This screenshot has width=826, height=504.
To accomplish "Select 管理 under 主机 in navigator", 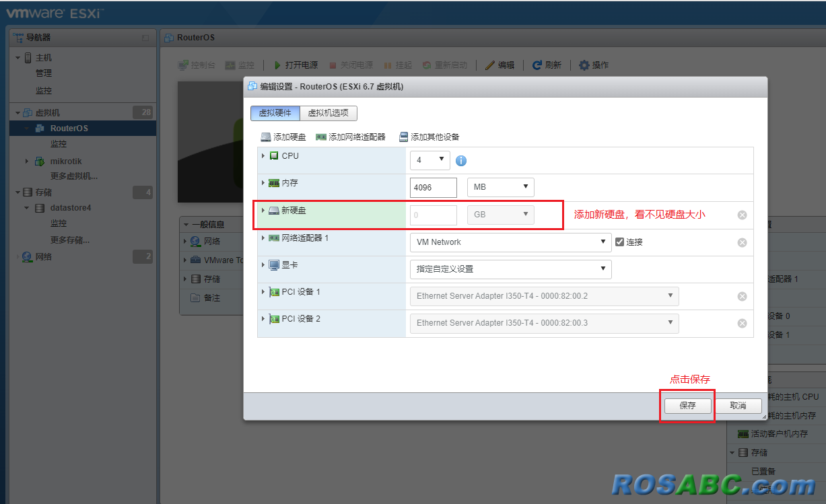I will point(44,73).
